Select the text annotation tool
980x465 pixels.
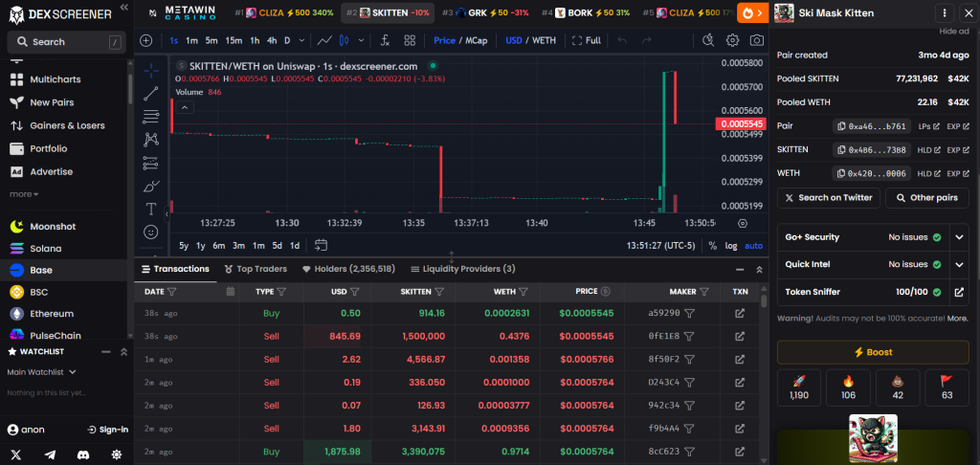[x=150, y=209]
